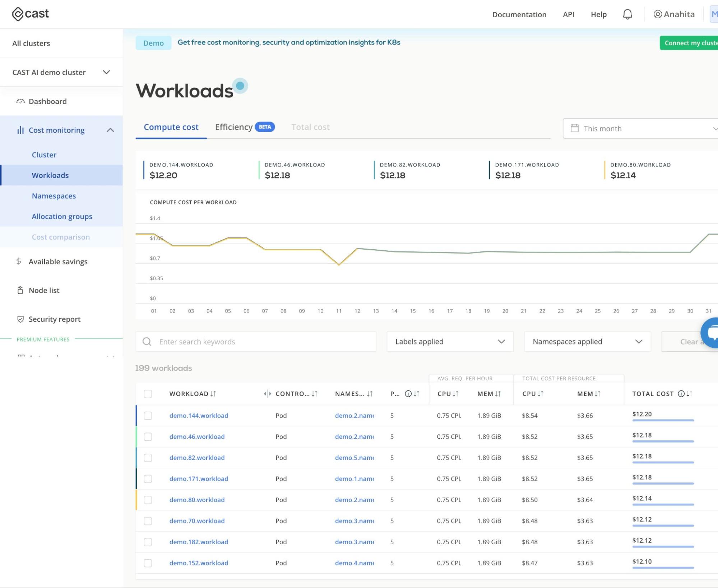Check the demo.144.workload row checkbox
This screenshot has height=588, width=718.
click(148, 416)
